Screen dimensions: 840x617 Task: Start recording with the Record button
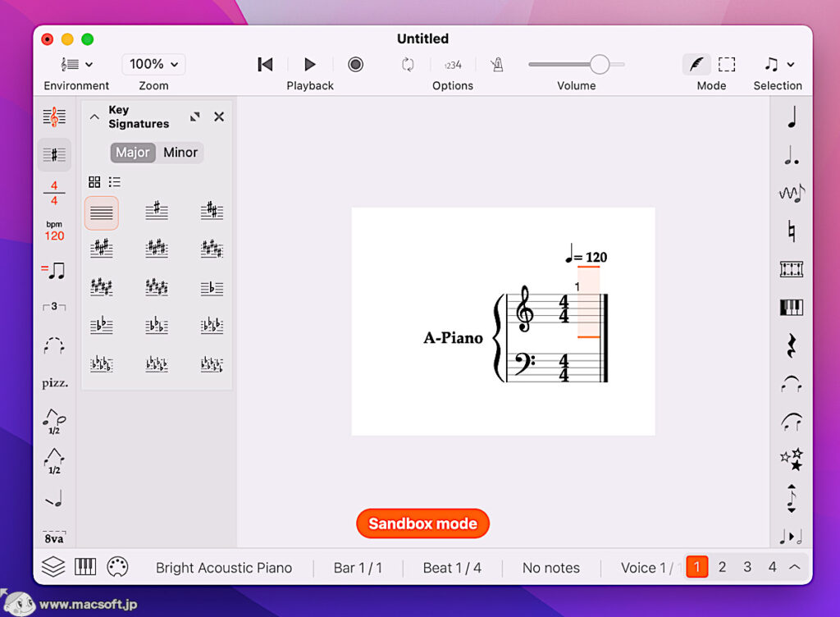(355, 65)
